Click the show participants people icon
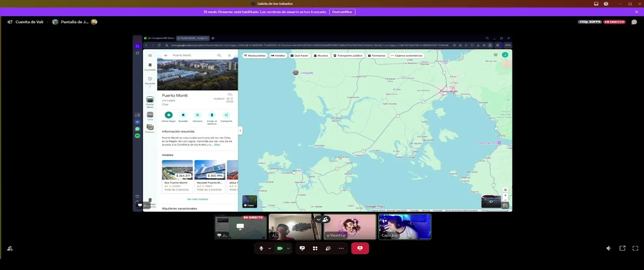 pos(325,219)
